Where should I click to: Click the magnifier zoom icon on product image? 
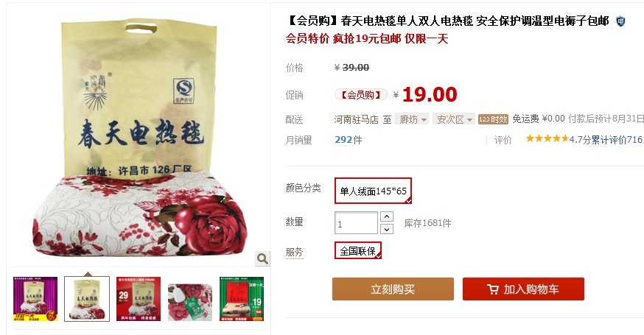(x=262, y=258)
